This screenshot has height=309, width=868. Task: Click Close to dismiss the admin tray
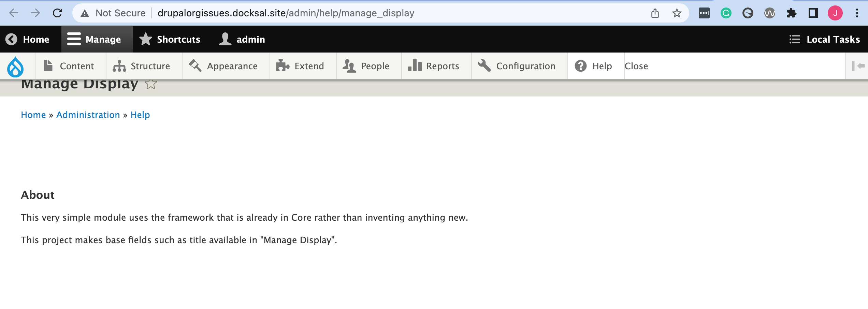click(637, 66)
